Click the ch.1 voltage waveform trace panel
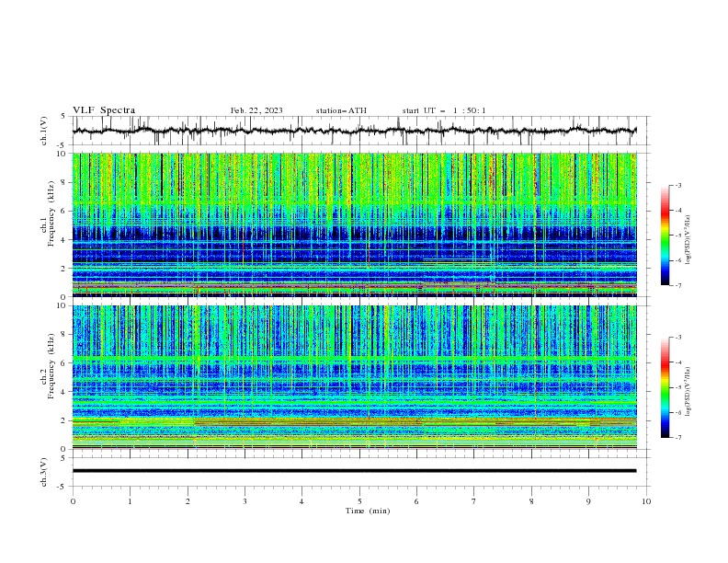728x563 pixels. [x=361, y=131]
